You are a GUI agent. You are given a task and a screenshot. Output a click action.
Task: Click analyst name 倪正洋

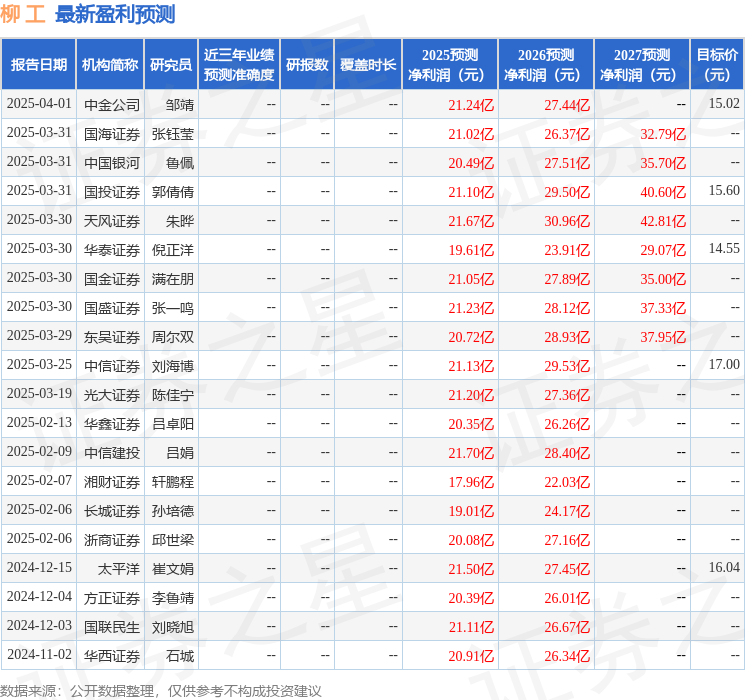(x=173, y=250)
